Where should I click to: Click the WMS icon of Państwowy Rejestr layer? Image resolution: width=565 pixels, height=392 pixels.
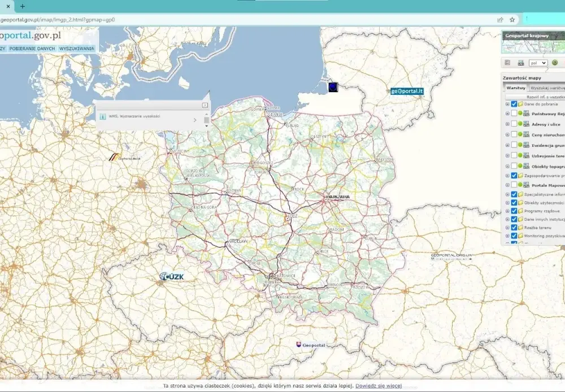tap(526, 114)
